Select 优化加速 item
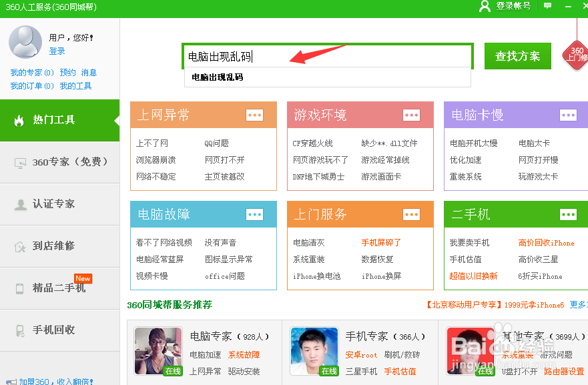Screen dimensions: 588x385 (465, 160)
